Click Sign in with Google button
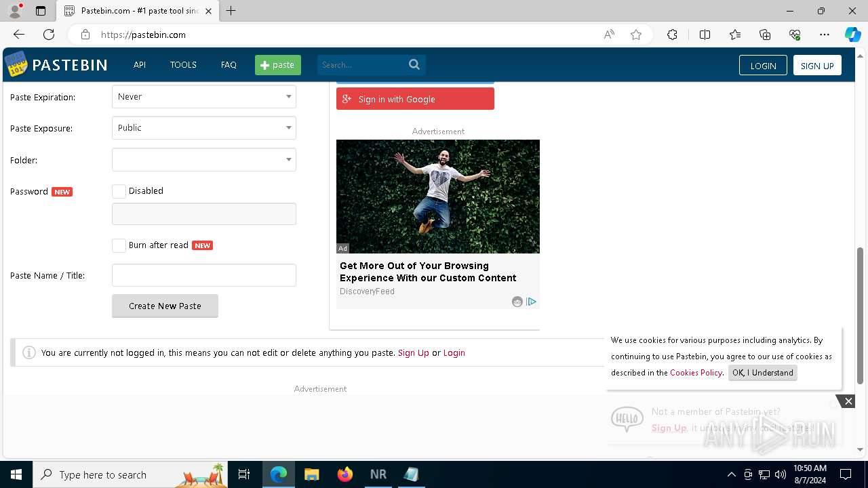The width and height of the screenshot is (868, 488). point(415,99)
